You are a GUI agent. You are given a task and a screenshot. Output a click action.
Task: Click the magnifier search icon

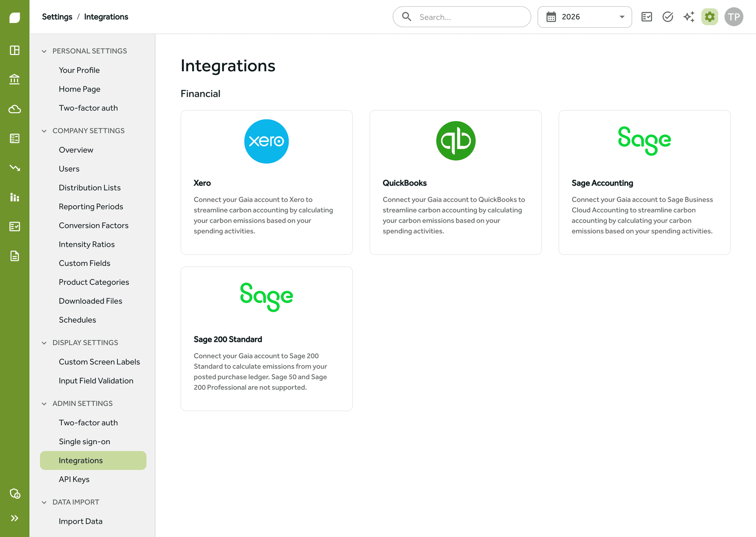407,17
